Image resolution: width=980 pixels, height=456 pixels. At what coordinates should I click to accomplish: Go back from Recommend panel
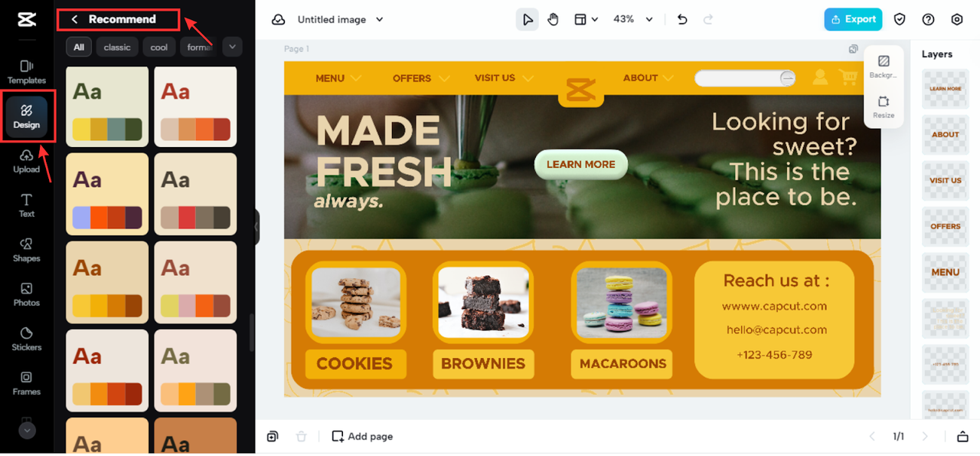(74, 19)
